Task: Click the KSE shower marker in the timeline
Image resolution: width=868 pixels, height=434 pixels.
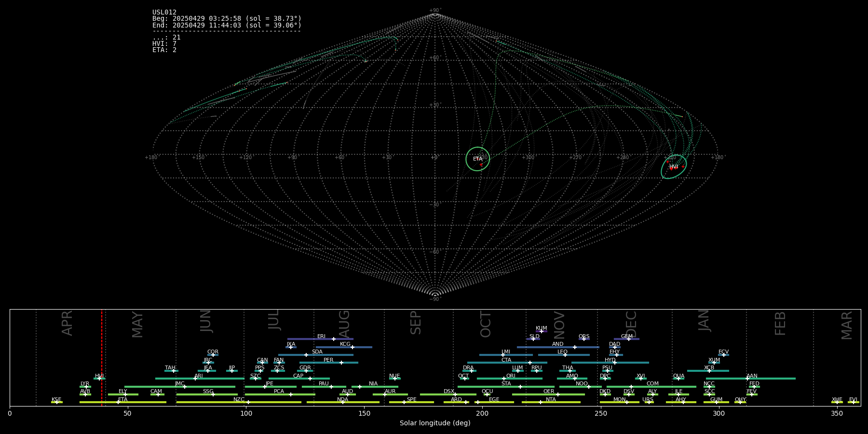Action: (x=57, y=402)
